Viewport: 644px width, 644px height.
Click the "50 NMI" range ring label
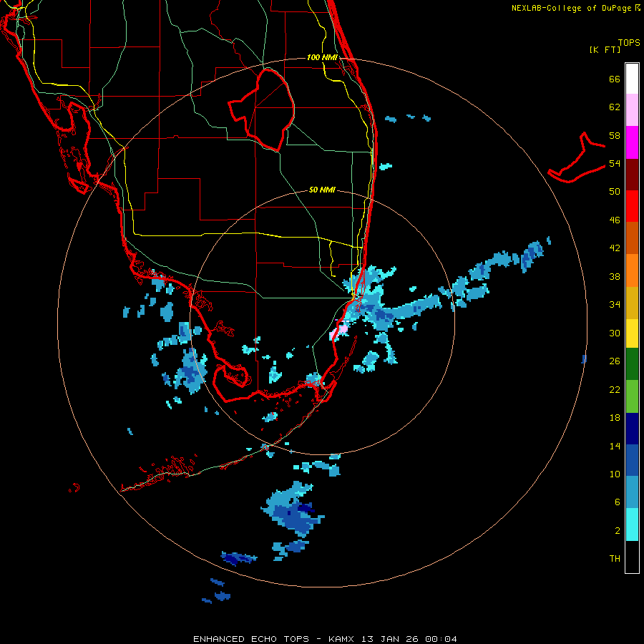tap(322, 190)
